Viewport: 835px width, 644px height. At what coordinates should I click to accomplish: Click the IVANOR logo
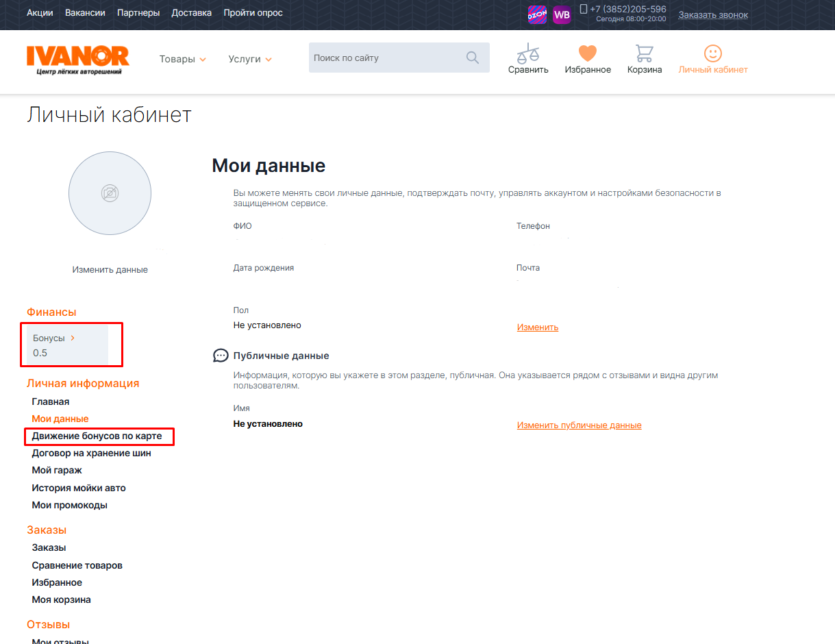click(x=77, y=60)
